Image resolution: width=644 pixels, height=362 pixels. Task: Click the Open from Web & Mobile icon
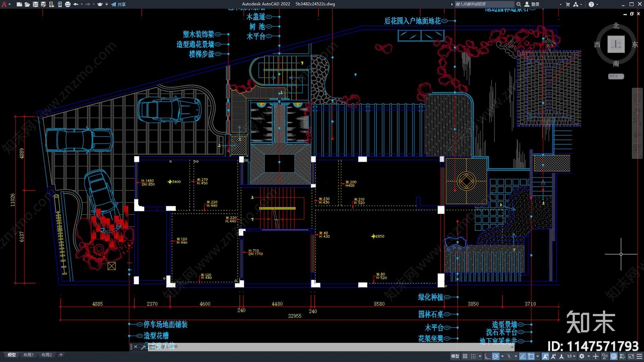[x=52, y=4]
